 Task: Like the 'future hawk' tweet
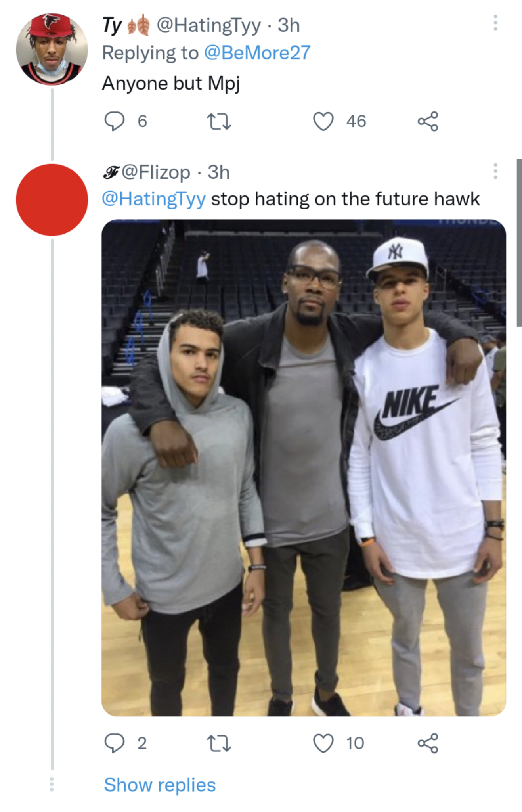point(323,743)
